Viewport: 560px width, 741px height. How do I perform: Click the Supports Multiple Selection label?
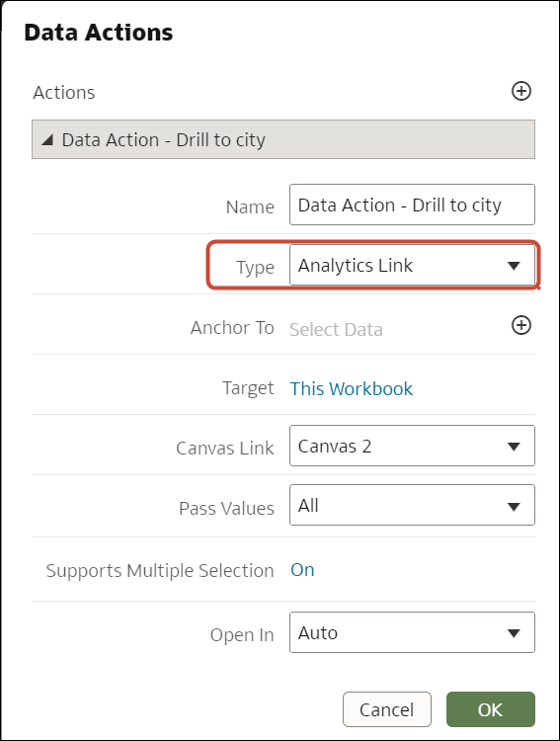(160, 570)
